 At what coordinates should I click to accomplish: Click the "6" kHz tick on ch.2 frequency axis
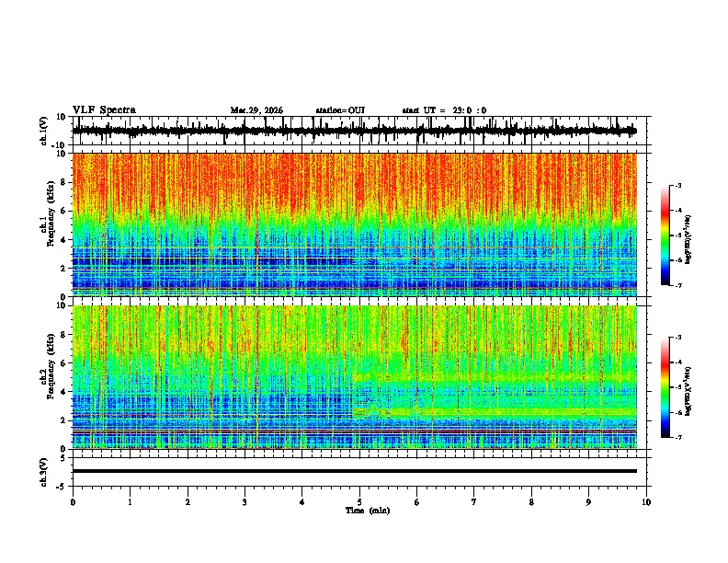coord(63,363)
